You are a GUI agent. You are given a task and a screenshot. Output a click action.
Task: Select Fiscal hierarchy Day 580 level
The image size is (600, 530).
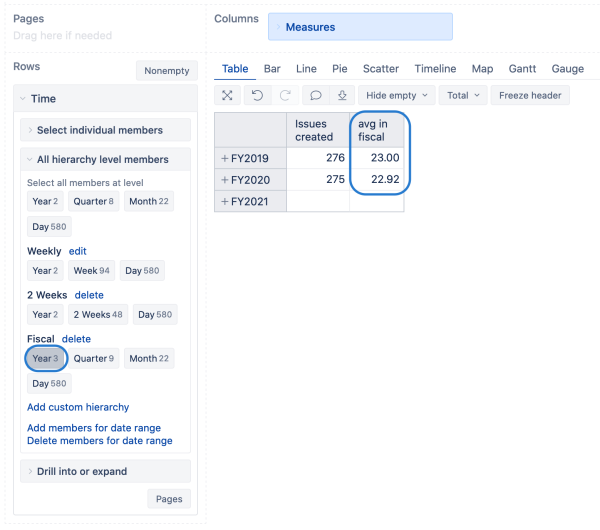[x=49, y=383]
